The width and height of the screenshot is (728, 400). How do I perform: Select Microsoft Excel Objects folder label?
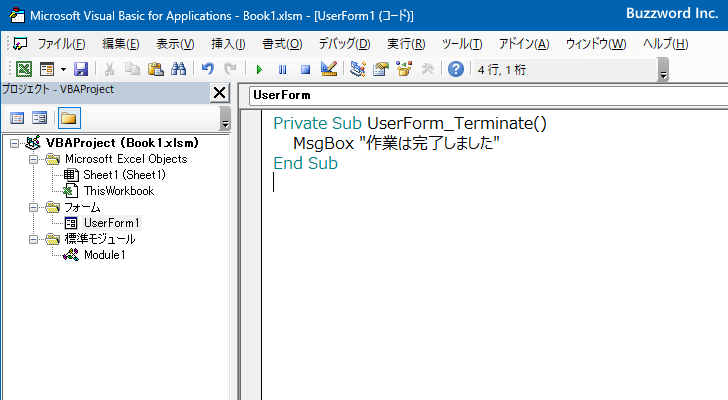coord(126,159)
